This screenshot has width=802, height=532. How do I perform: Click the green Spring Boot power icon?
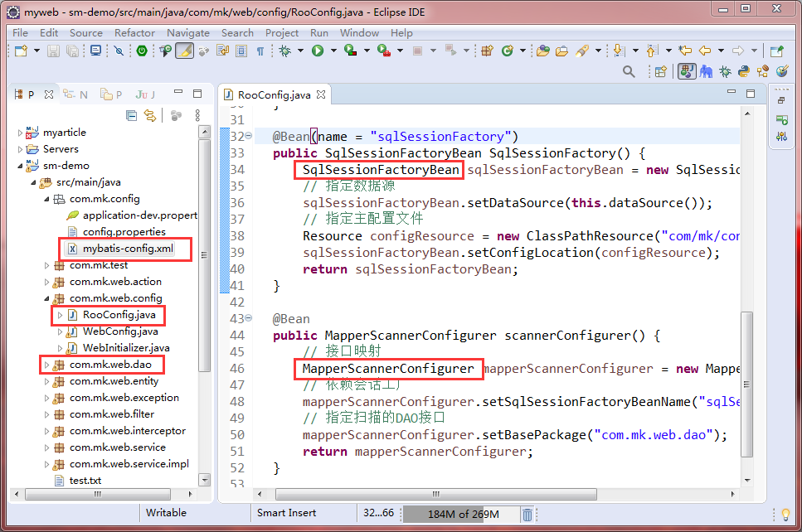click(x=142, y=51)
